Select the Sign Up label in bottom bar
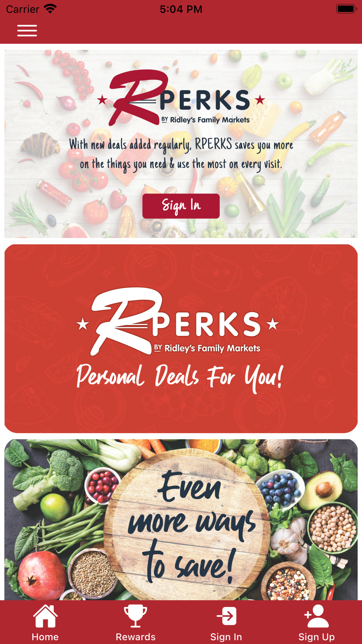 [317, 637]
